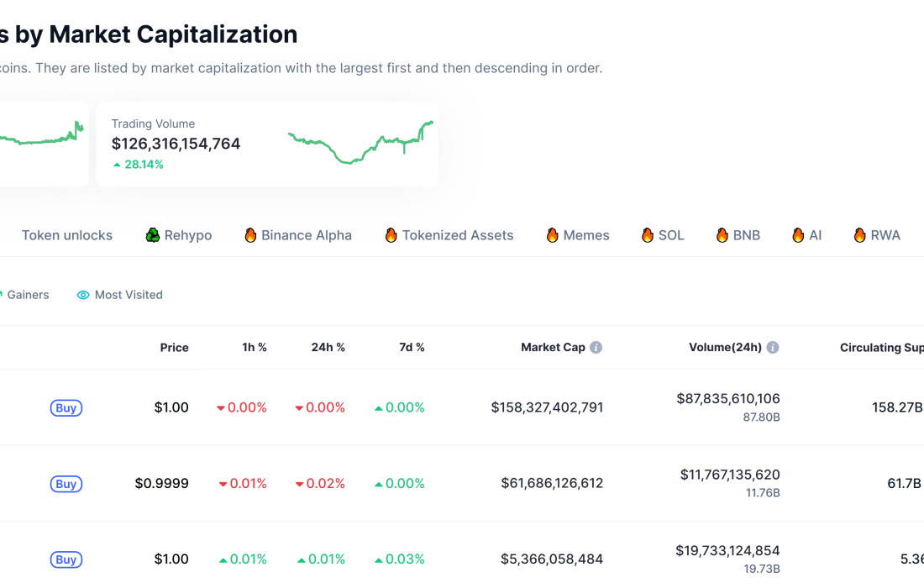This screenshot has height=588, width=924.
Task: Click the SOL fire icon
Action: [647, 235]
